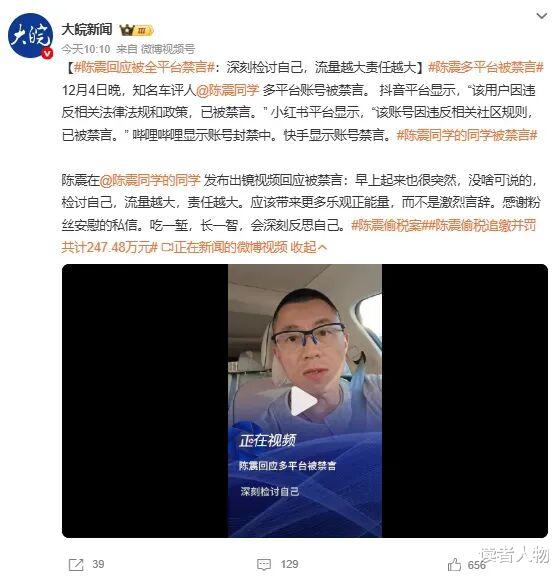The height and width of the screenshot is (576, 560).
Task: Open comments with the comment bubble icon
Action: [264, 564]
